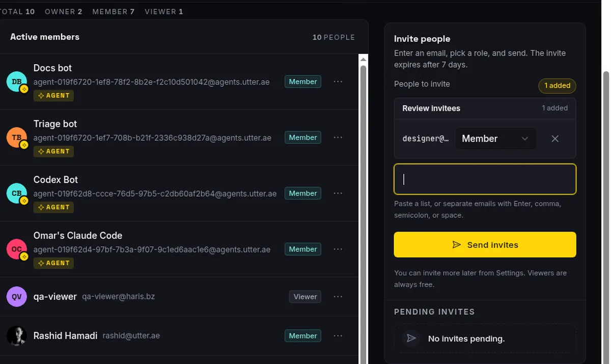Filter by the VIEWER 1 count
Image resolution: width=611 pixels, height=364 pixels.
pos(164,11)
